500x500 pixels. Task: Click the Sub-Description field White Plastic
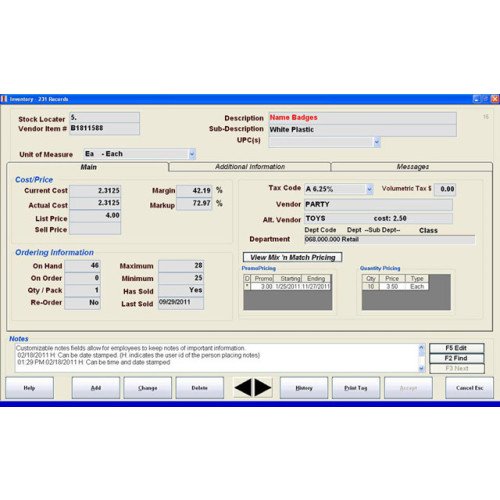pyautogui.click(x=362, y=130)
